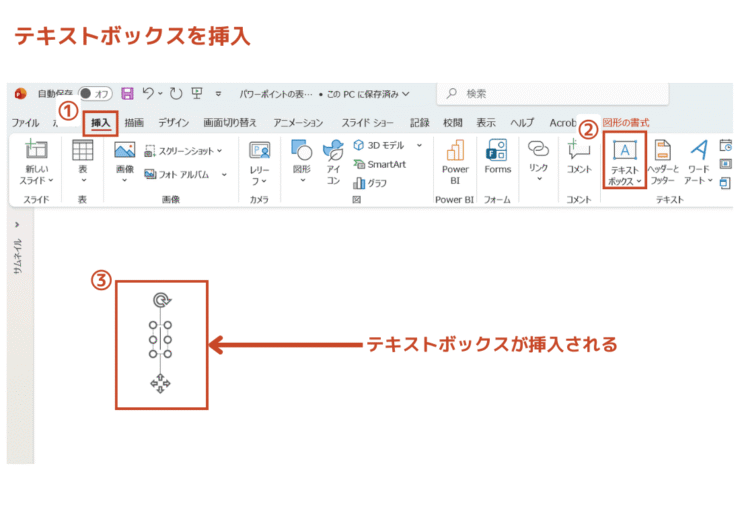Click the Undo arrow icon
Image resolution: width=740 pixels, height=505 pixels.
pos(148,93)
